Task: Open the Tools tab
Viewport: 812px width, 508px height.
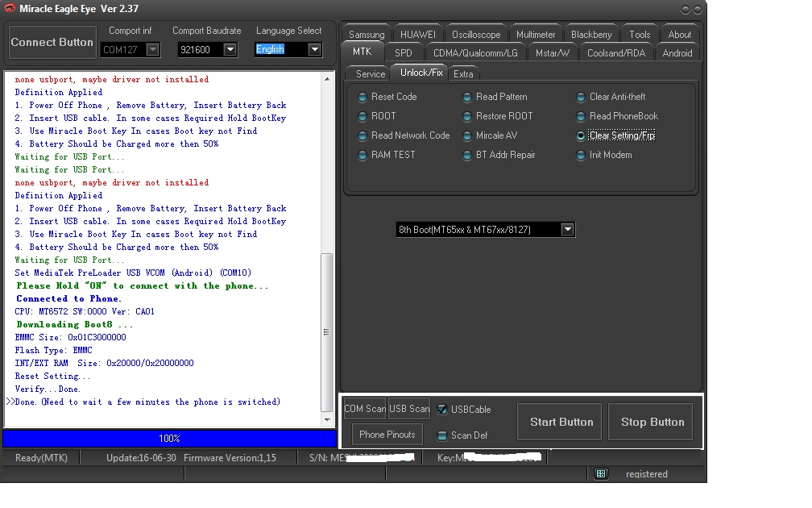Action: (640, 34)
